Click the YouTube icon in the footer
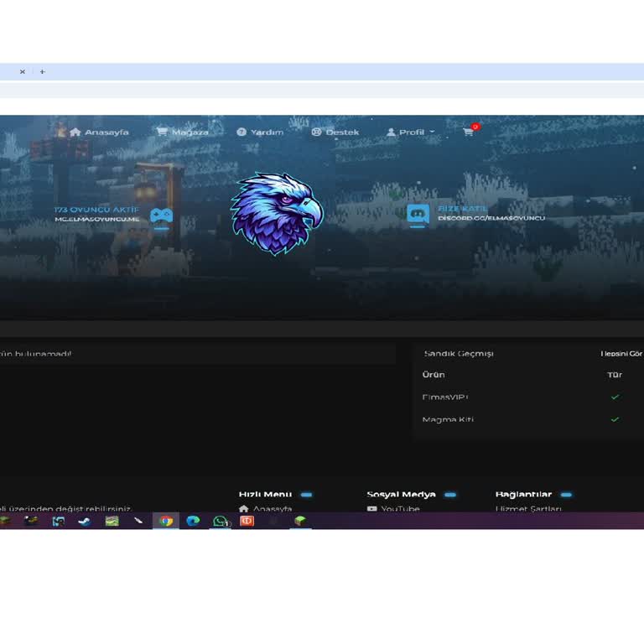Screen dimensions: 644x644 point(371,508)
